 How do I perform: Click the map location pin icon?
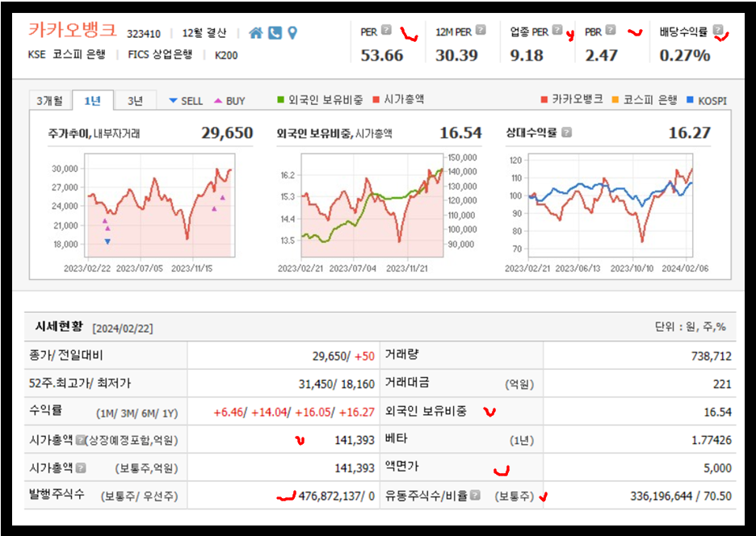click(292, 33)
